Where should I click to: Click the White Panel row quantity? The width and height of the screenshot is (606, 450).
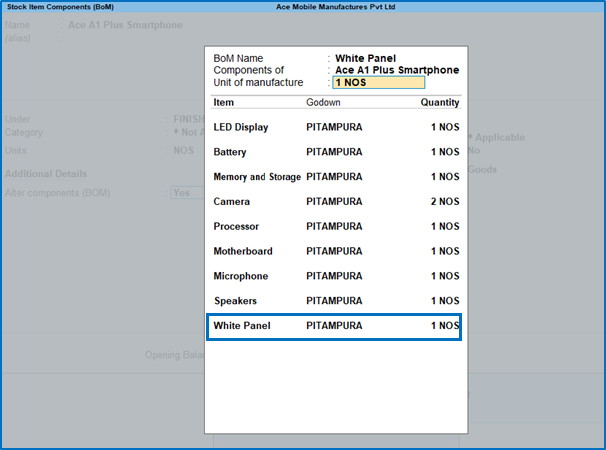pyautogui.click(x=445, y=326)
